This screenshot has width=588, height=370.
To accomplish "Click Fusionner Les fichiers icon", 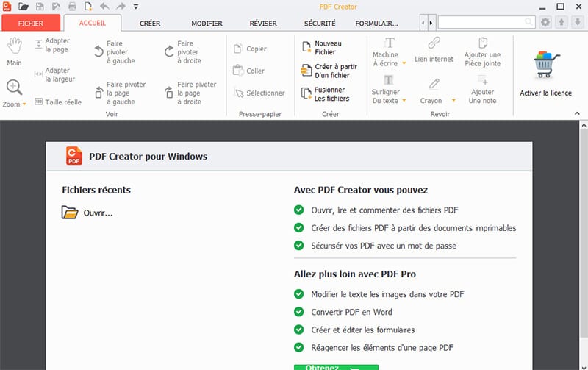I will pos(307,94).
